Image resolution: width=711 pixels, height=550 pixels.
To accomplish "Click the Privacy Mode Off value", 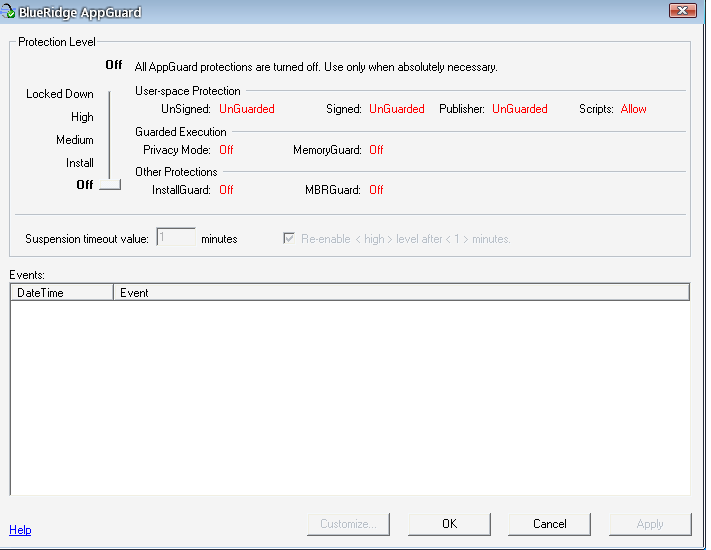I will [x=226, y=150].
